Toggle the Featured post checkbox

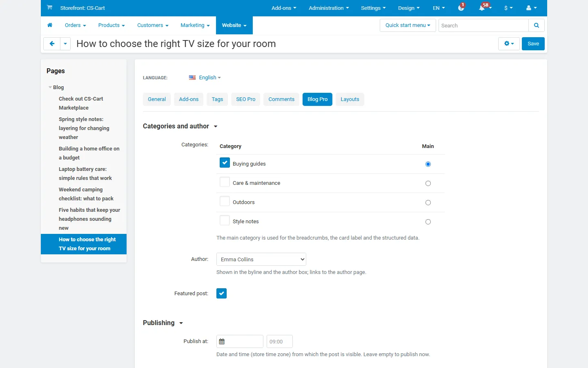(221, 294)
